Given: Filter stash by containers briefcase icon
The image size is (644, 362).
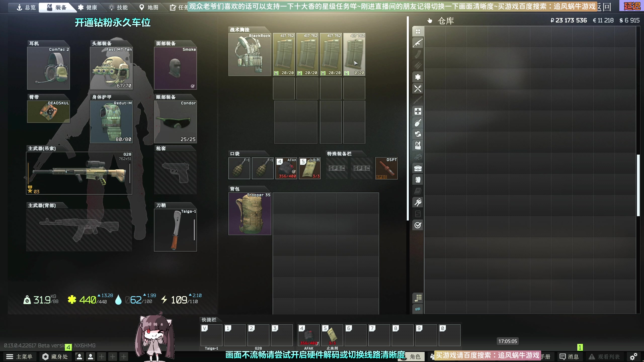Looking at the screenshot, I should coord(418,168).
